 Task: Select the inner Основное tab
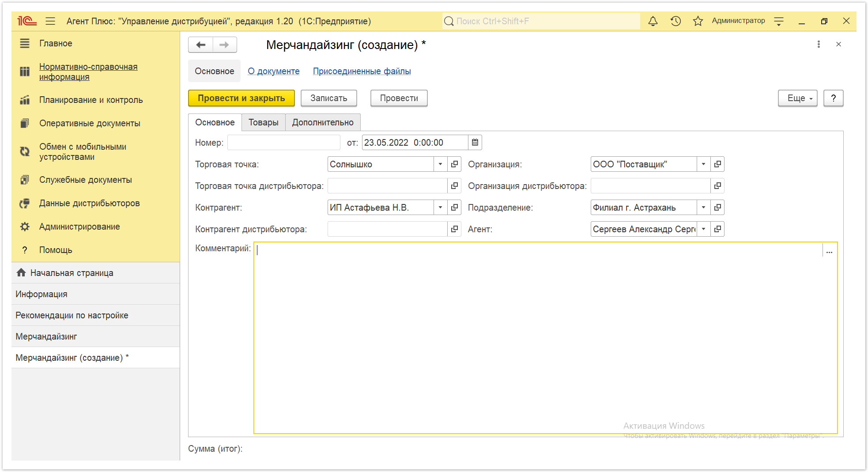point(215,122)
